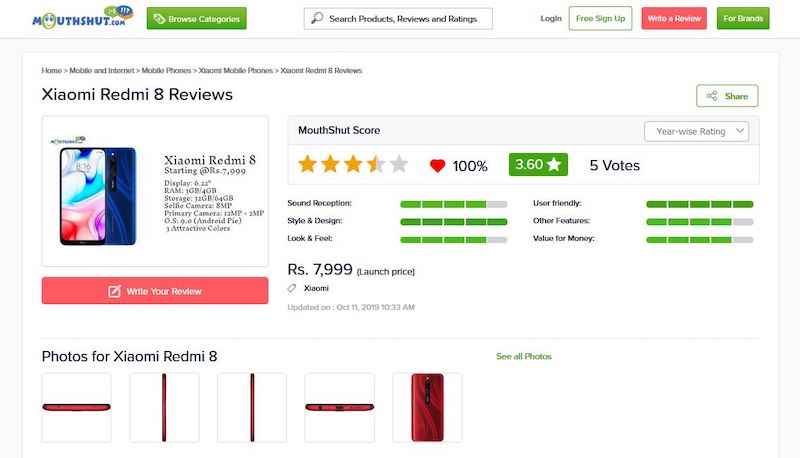Click the last grey rating star
Viewport: 800px width, 458px height.
click(399, 165)
